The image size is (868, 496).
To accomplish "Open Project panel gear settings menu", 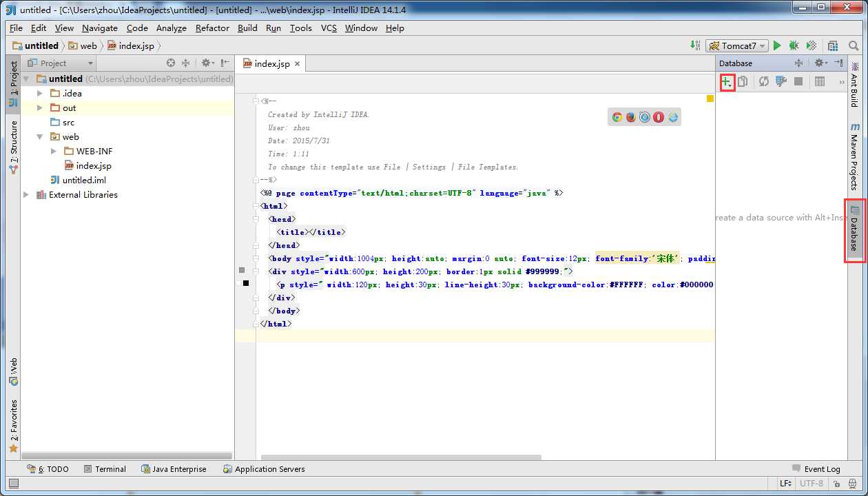I will pyautogui.click(x=207, y=63).
